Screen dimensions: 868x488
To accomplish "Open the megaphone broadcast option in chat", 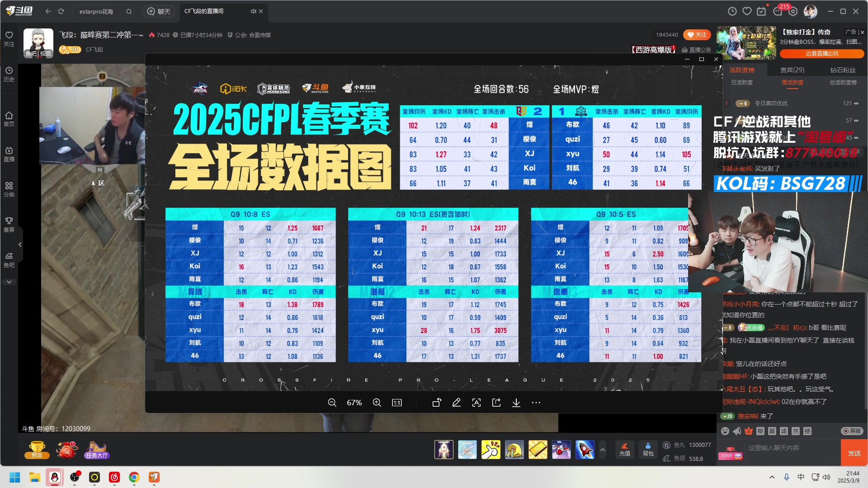I will coord(737,431).
